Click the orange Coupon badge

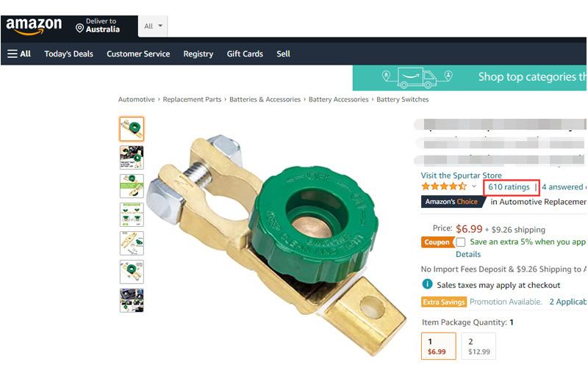point(437,242)
